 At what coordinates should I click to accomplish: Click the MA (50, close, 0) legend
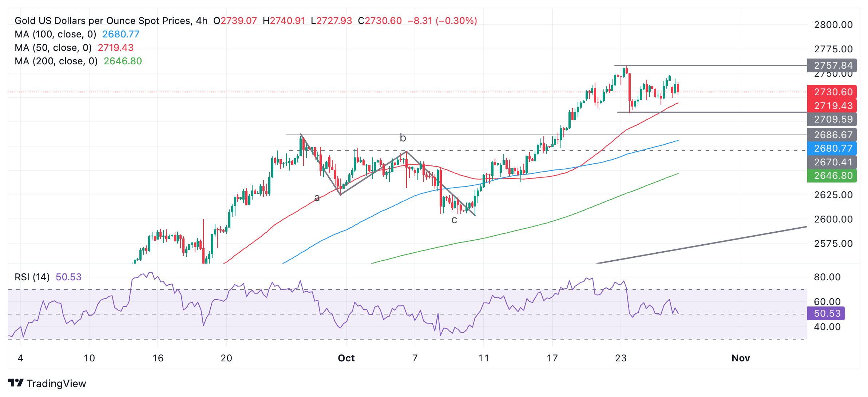[53, 48]
